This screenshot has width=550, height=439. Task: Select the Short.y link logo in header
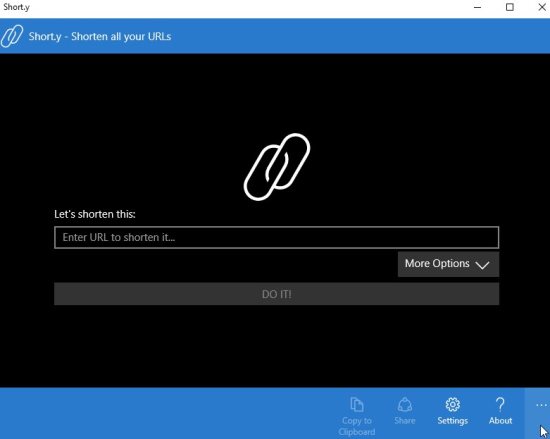point(12,36)
